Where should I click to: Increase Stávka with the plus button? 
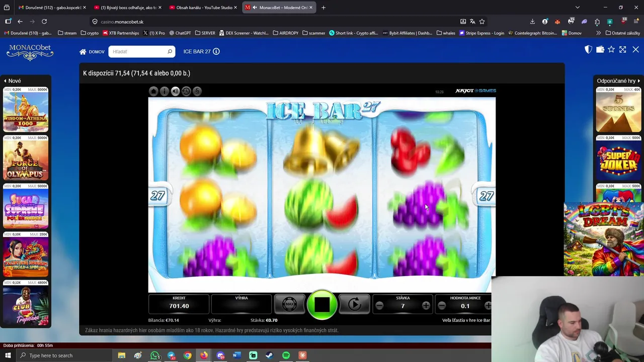(x=426, y=306)
